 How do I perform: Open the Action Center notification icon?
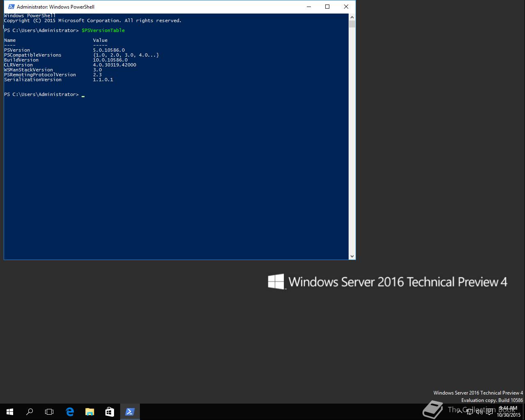pyautogui.click(x=489, y=412)
